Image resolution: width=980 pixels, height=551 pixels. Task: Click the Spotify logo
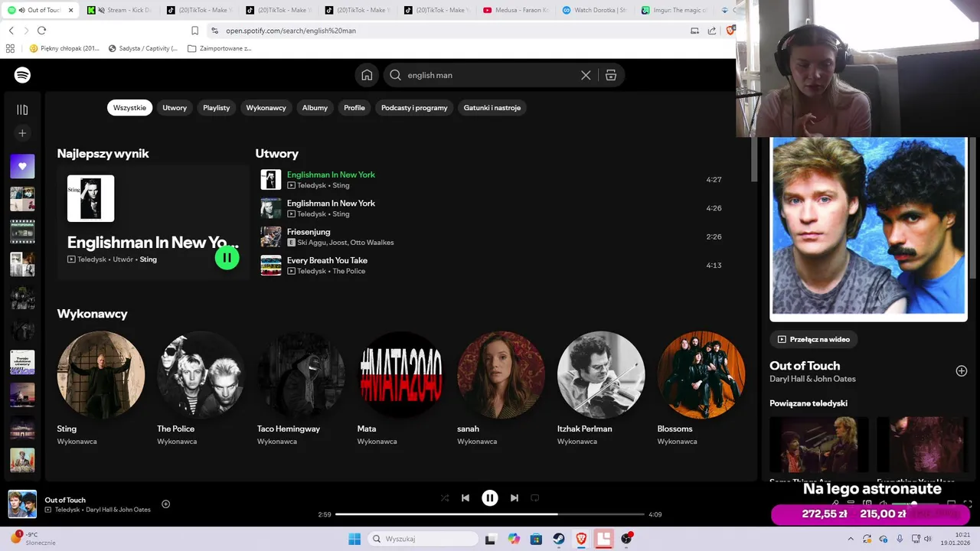coord(22,75)
